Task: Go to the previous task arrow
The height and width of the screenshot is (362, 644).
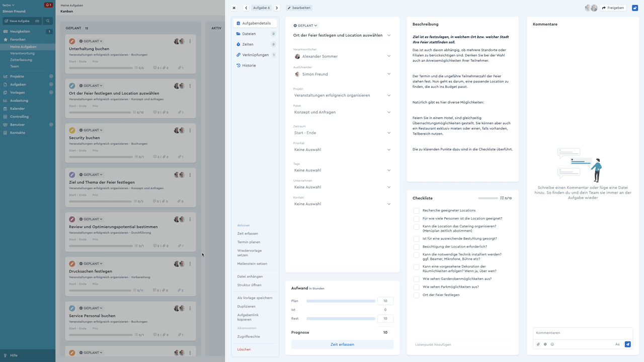Action: 246,8
